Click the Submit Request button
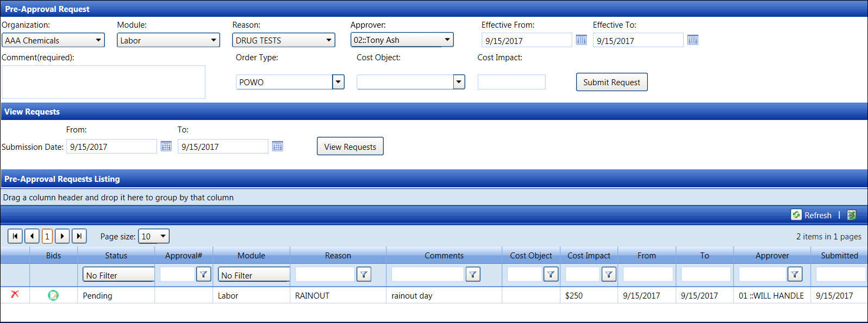This screenshot has width=868, height=323. [611, 82]
